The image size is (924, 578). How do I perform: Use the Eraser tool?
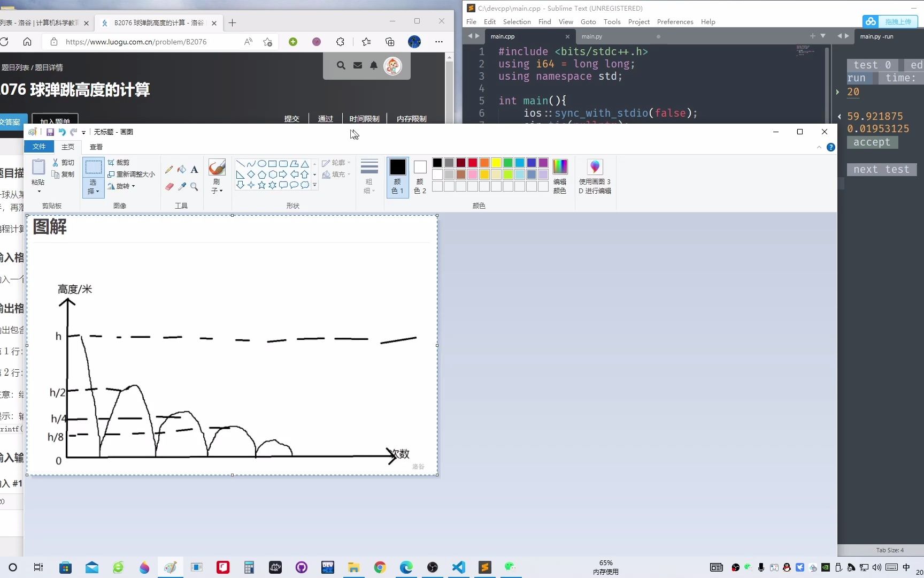[x=169, y=187]
